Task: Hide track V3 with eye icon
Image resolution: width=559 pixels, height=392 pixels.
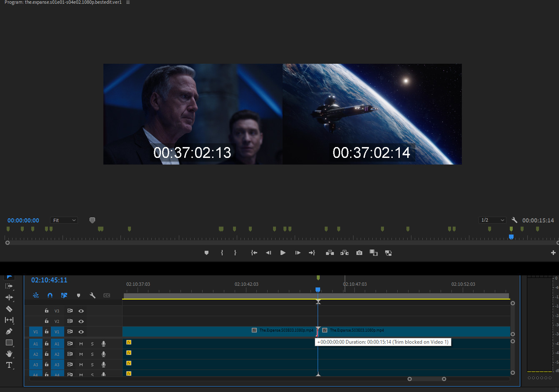Action: tap(81, 311)
